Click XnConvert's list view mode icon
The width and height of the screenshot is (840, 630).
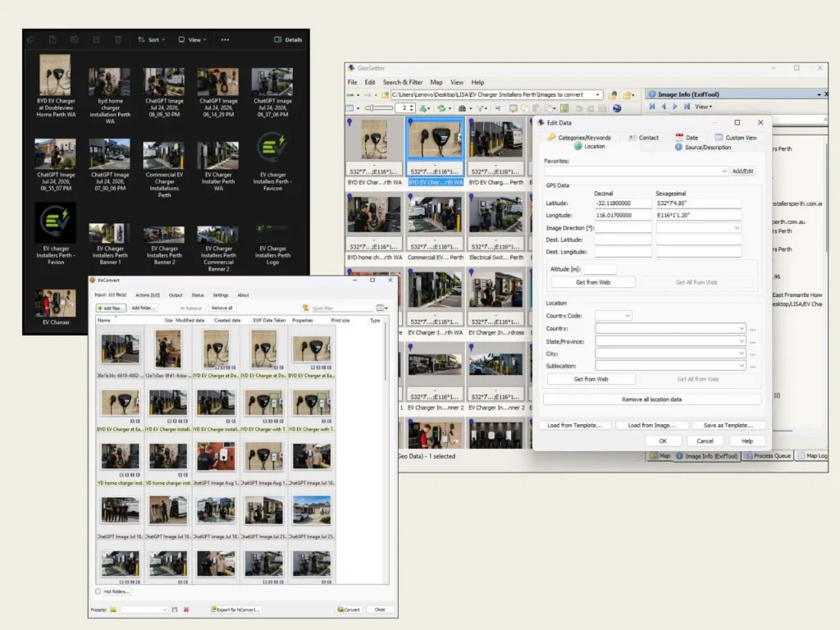click(x=381, y=308)
